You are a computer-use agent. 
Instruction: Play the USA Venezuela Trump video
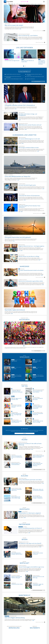coord(44,101)
